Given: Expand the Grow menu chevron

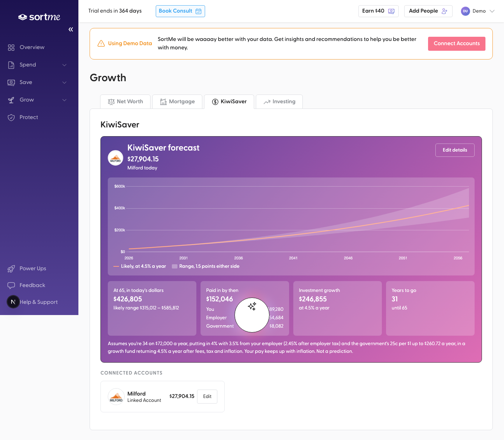Looking at the screenshot, I should 64,100.
